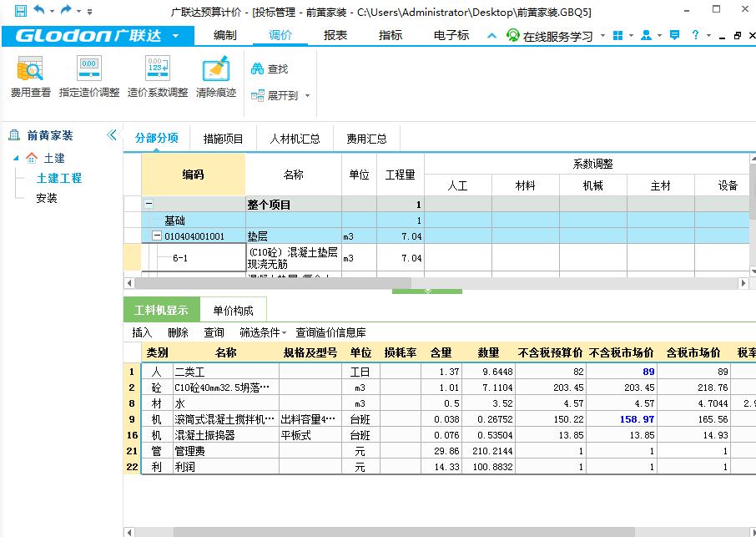Switch to the 单价构成 tab
Viewport: 756px width, 537px height.
[233, 310]
